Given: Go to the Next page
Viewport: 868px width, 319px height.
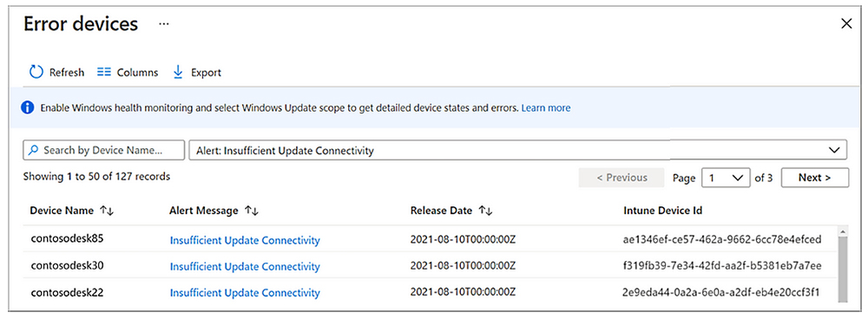Looking at the screenshot, I should [814, 178].
